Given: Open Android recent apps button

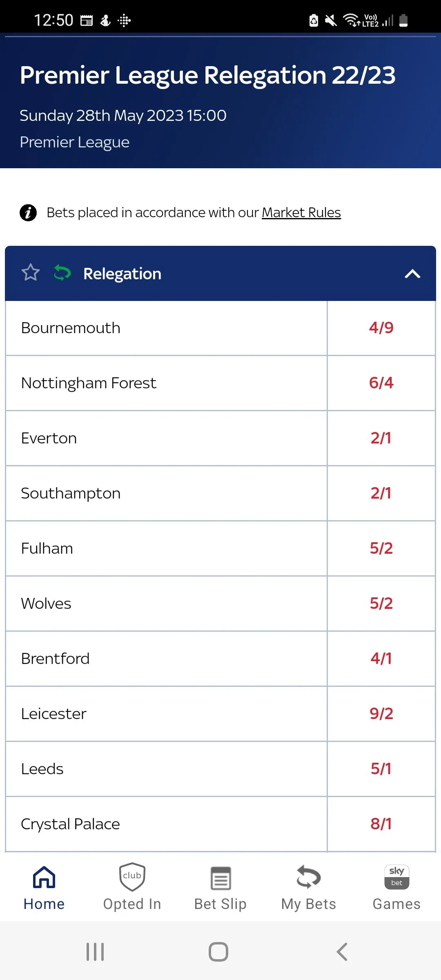Looking at the screenshot, I should pos(95,952).
